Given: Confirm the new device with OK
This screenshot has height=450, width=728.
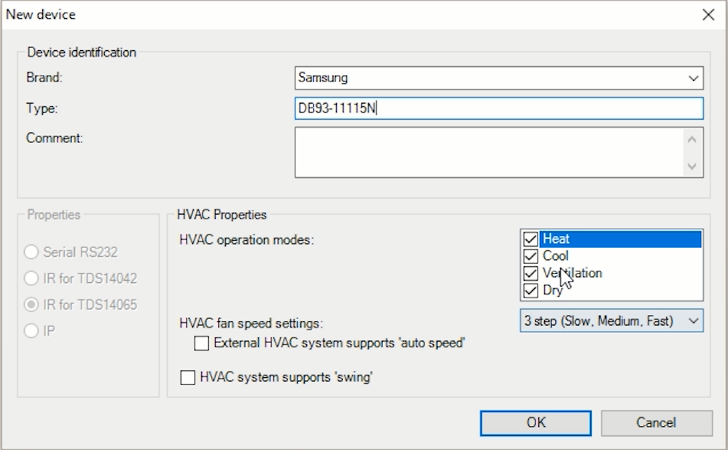Looking at the screenshot, I should pyautogui.click(x=535, y=422).
